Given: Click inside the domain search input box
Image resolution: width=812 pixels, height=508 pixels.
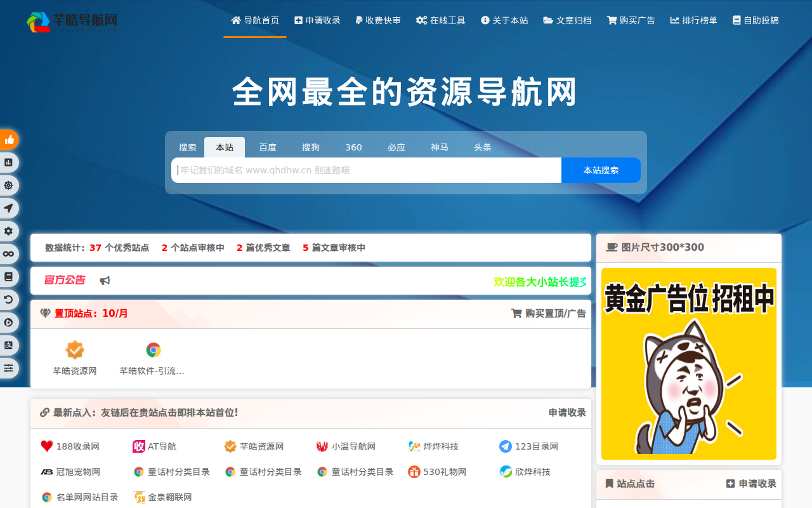Looking at the screenshot, I should (366, 170).
